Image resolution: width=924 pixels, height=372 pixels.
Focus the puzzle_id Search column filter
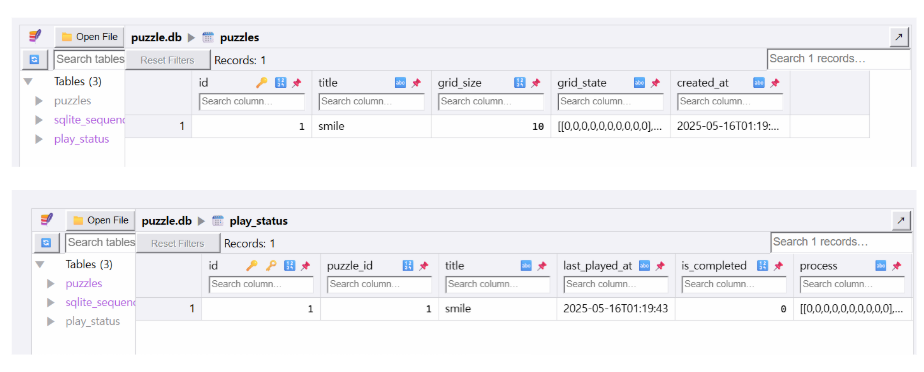point(380,284)
